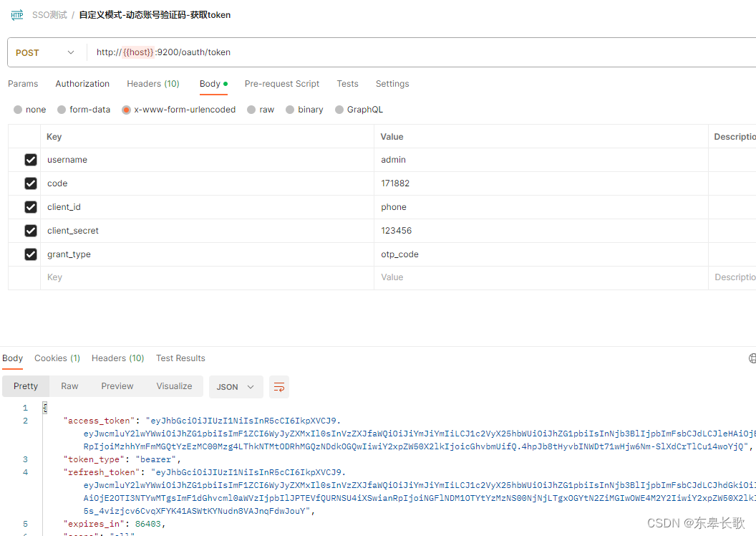Disable the client_secret parameter

click(30, 230)
